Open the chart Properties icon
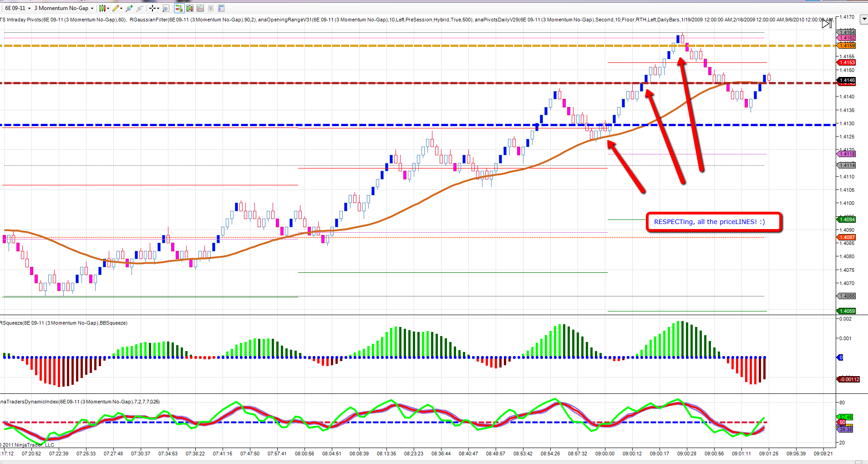The image size is (868, 464). click(x=221, y=8)
